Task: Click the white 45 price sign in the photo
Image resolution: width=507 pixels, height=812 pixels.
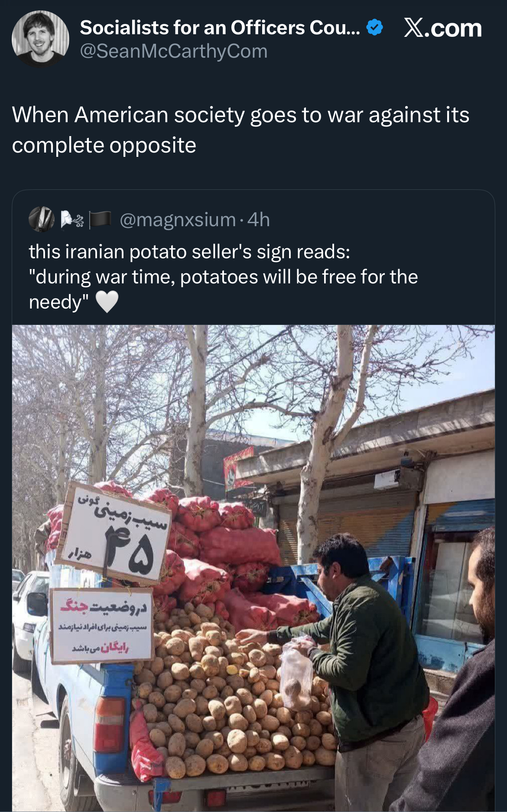Action: tap(115, 532)
